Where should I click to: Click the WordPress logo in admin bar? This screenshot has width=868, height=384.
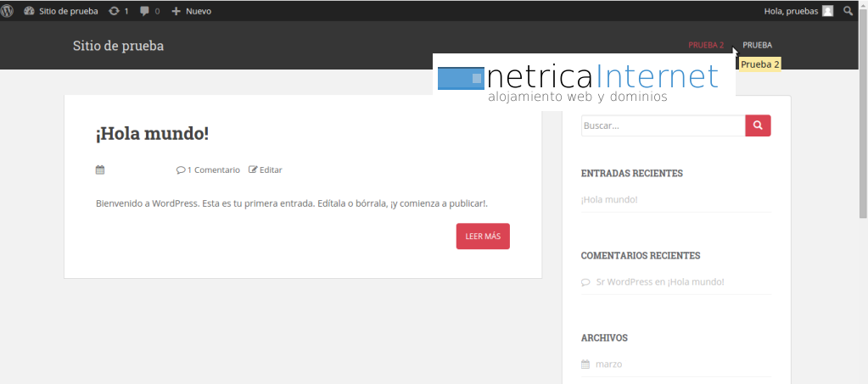coord(8,11)
